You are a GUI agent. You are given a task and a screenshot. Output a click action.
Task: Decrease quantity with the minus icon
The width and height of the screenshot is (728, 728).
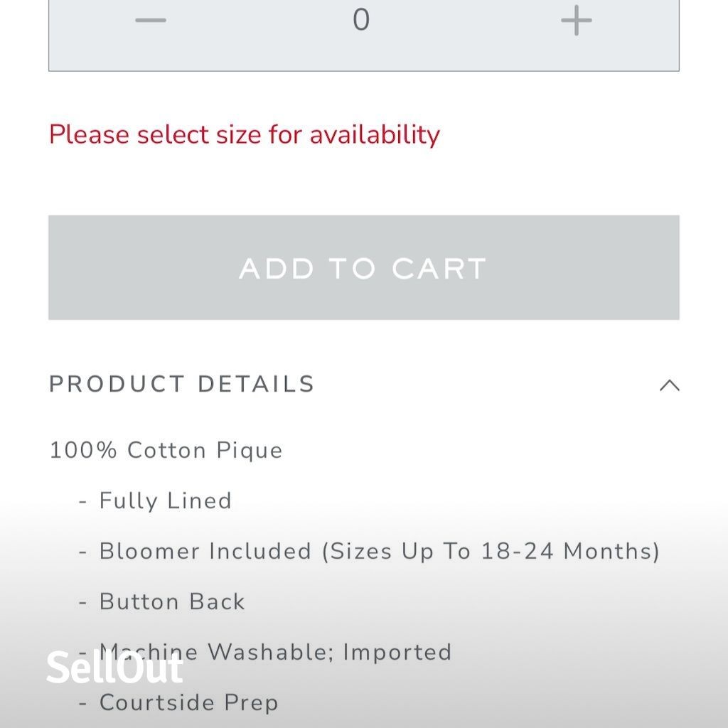tap(151, 20)
